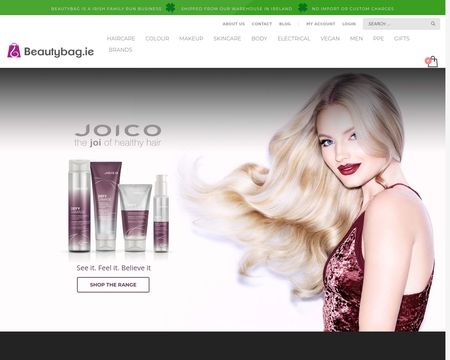Click 'Irish family run business' banner text
The height and width of the screenshot is (360, 450).
(x=106, y=9)
